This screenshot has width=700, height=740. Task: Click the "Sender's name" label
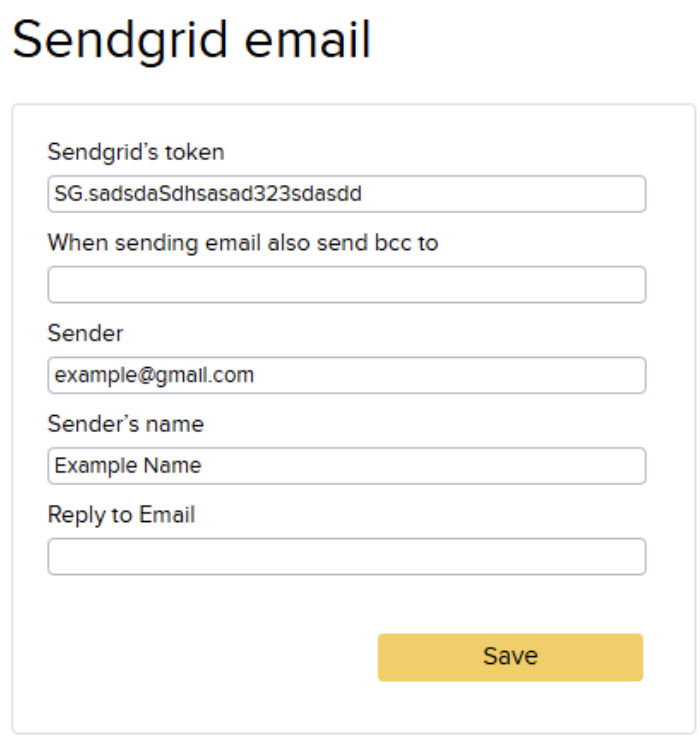pos(125,424)
